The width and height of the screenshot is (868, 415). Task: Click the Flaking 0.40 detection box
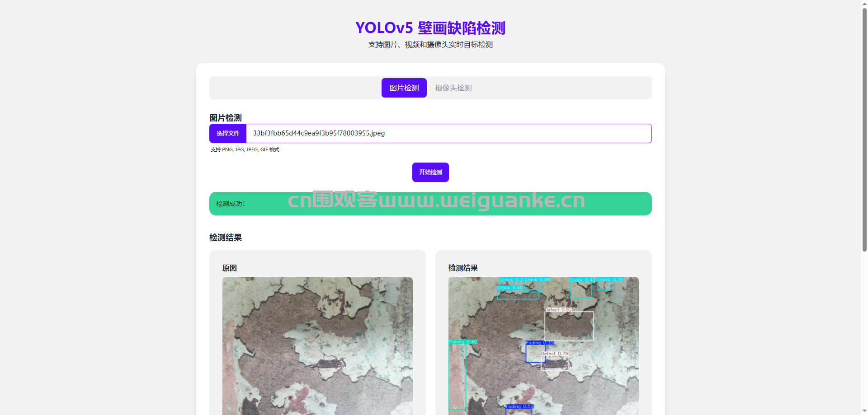coord(457,377)
